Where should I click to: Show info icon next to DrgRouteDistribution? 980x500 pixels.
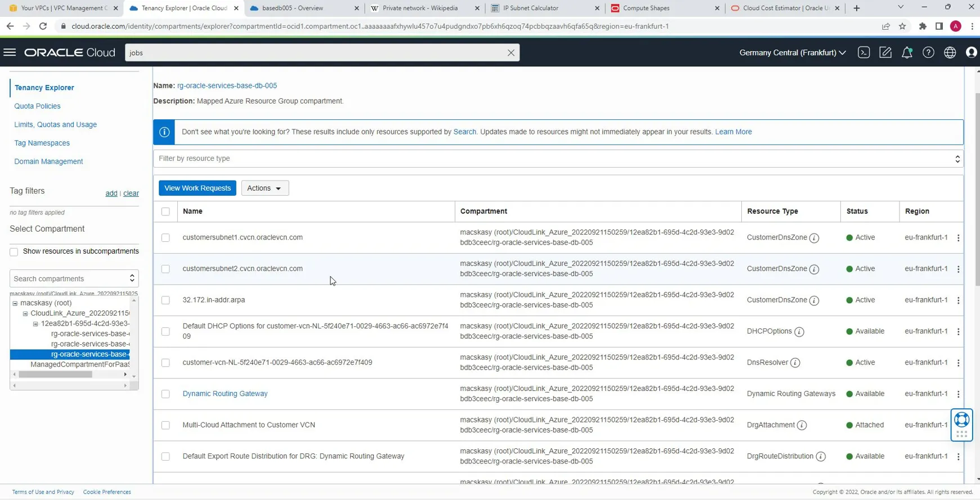821,457
